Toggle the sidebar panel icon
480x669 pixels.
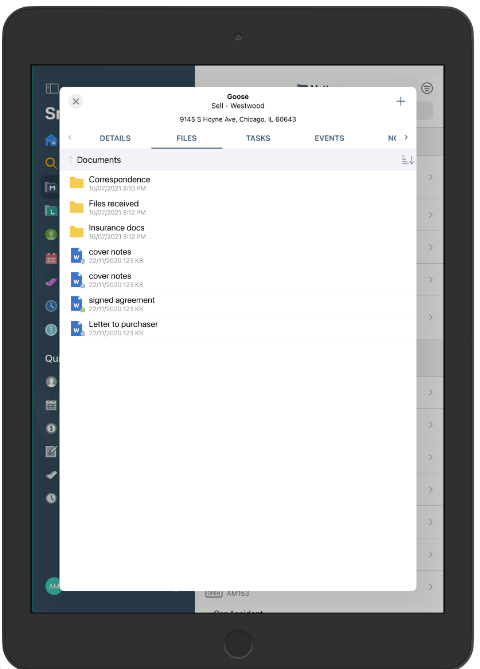(52, 88)
